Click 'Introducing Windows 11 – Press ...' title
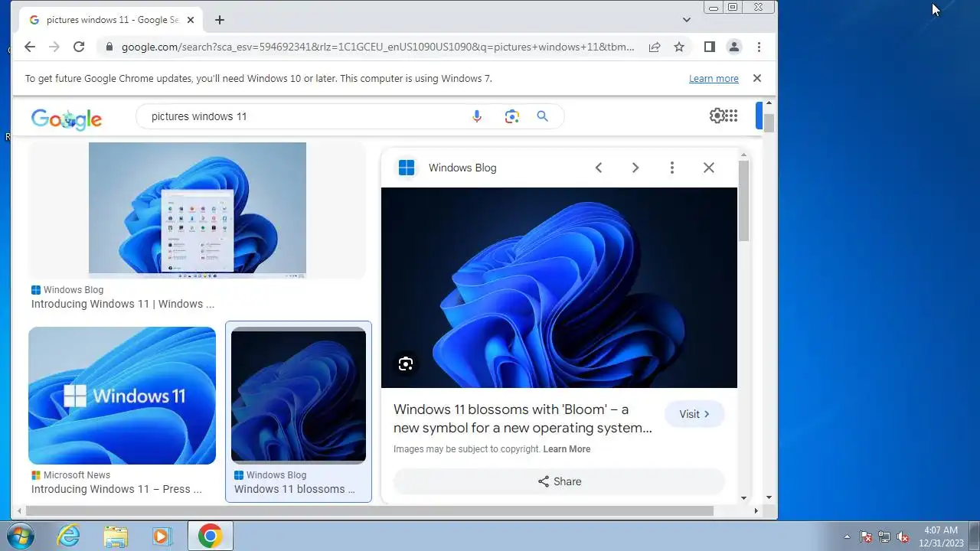Image resolution: width=980 pixels, height=551 pixels. coord(116,489)
